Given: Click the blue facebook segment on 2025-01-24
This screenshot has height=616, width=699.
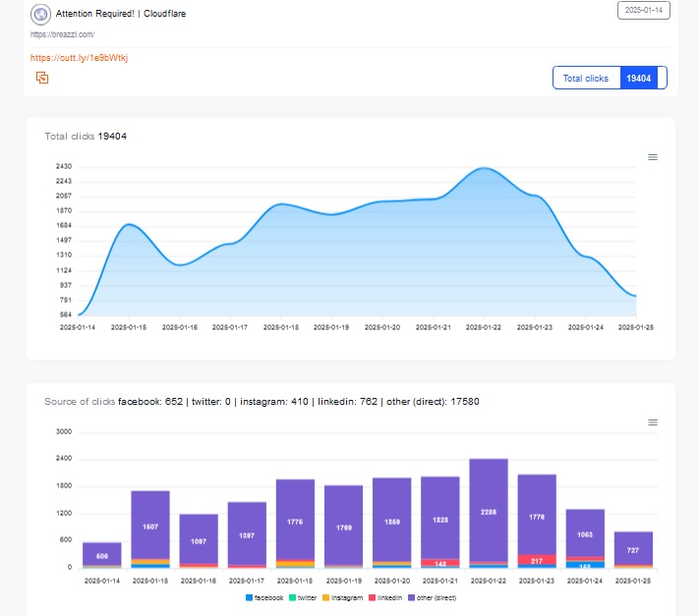Looking at the screenshot, I should click(585, 565).
